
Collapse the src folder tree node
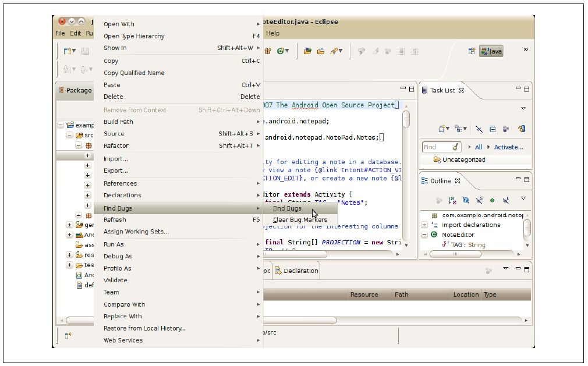pos(69,135)
